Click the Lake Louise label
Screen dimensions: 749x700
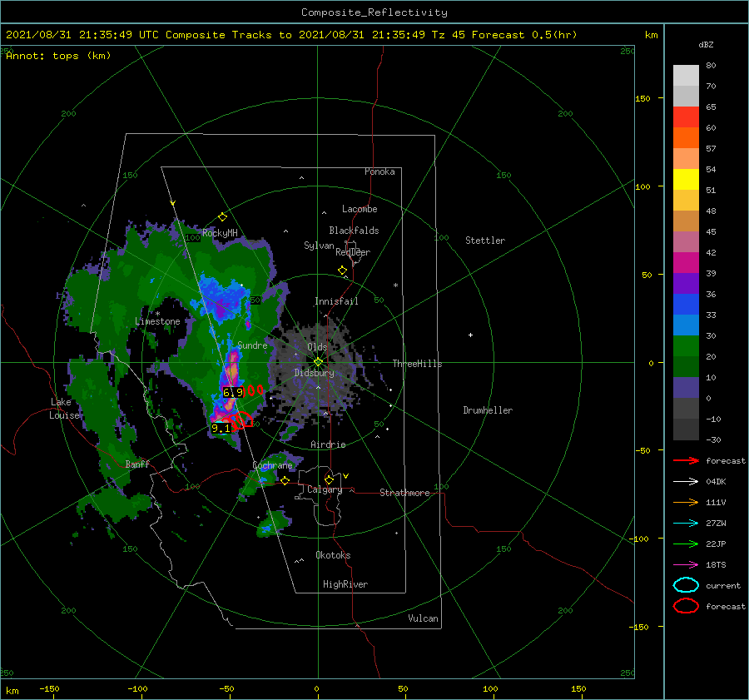pos(64,409)
